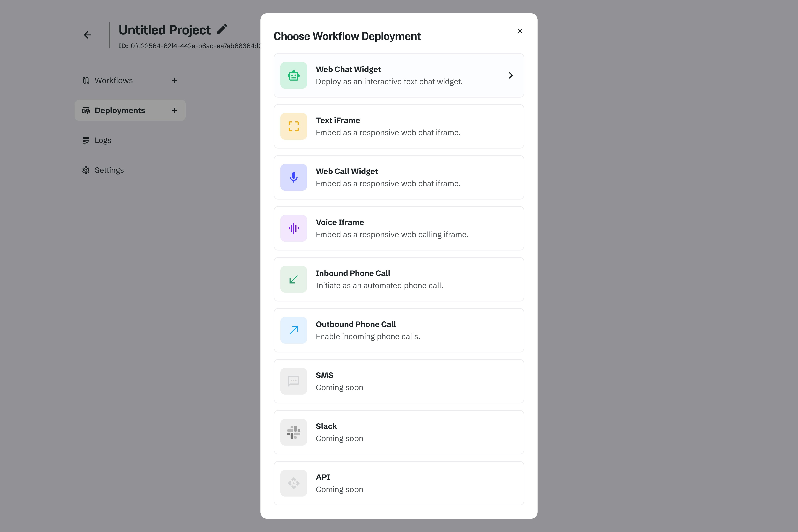Click the gray API icon

point(294,483)
